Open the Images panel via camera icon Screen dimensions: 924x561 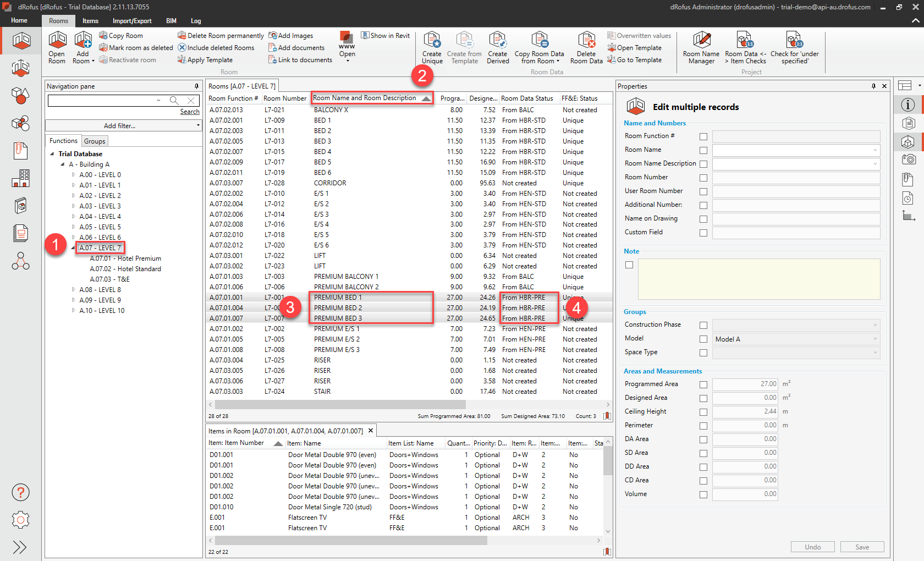coord(908,159)
